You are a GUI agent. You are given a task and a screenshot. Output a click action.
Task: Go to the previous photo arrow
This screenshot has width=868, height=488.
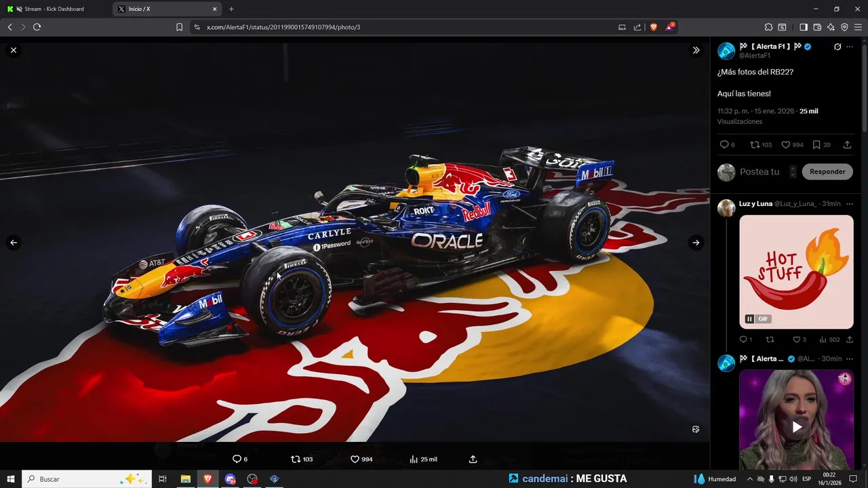point(13,243)
